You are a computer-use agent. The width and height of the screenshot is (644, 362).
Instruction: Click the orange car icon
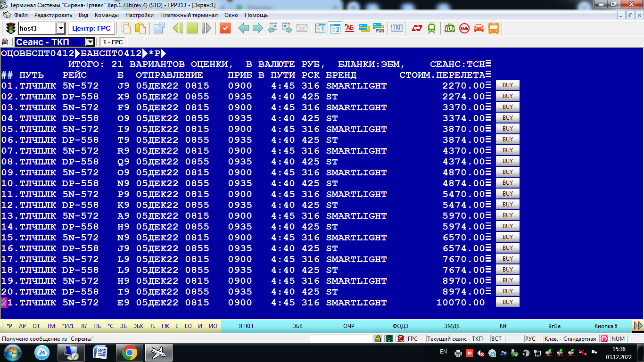click(x=479, y=28)
